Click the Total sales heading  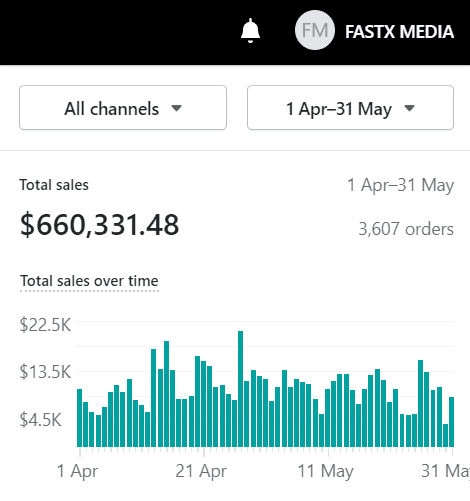click(x=54, y=185)
